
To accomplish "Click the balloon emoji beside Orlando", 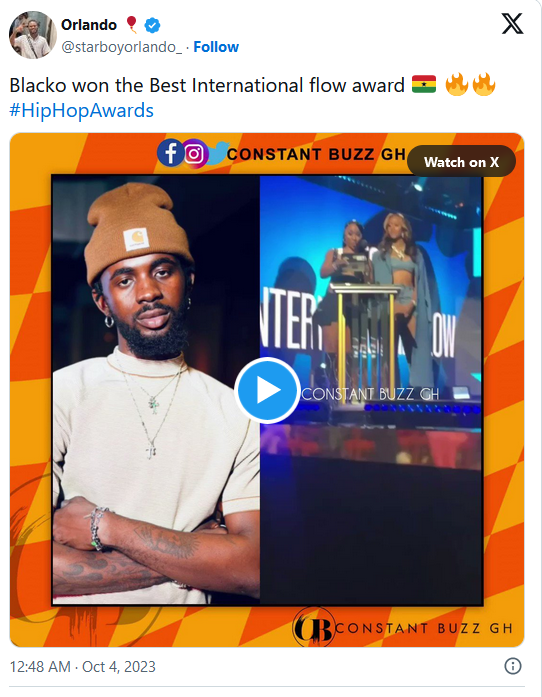I will pyautogui.click(x=132, y=24).
